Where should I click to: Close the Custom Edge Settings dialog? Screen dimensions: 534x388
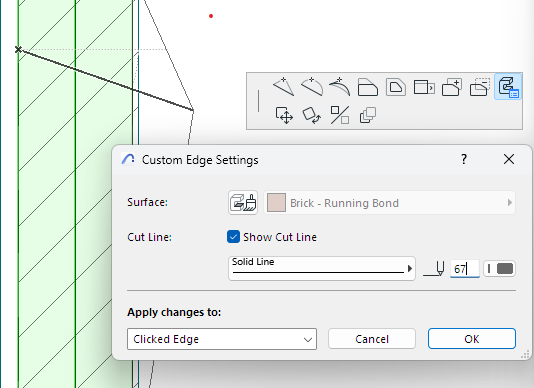click(509, 159)
